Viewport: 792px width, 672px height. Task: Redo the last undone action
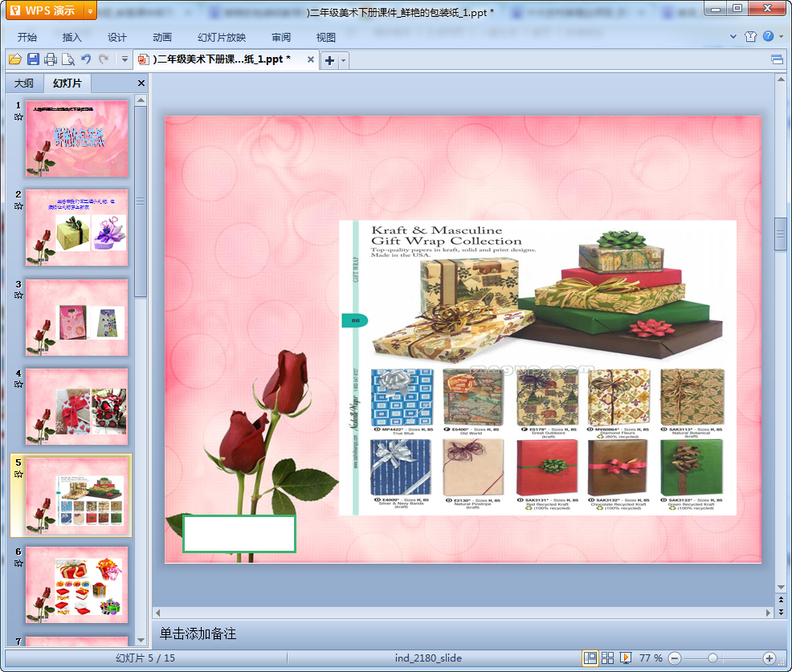click(x=104, y=59)
